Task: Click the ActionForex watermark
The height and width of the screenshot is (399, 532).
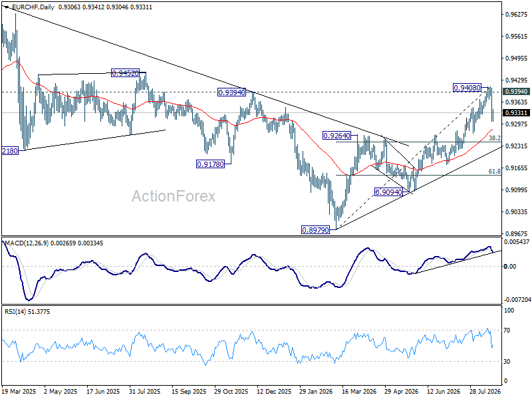Action: click(174, 196)
